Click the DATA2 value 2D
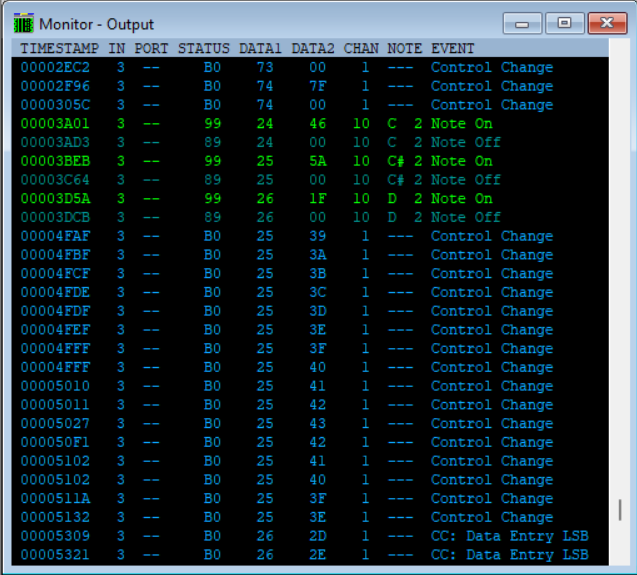 point(317,536)
